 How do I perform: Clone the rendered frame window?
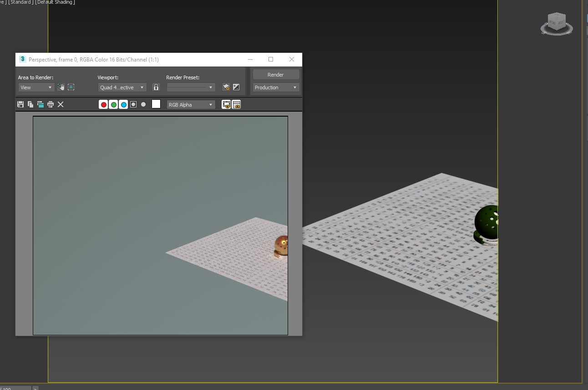pyautogui.click(x=41, y=104)
